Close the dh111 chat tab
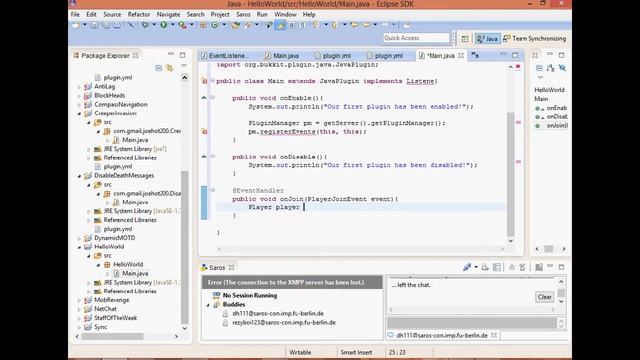Viewport: 640px width, 360px height. coord(494,335)
